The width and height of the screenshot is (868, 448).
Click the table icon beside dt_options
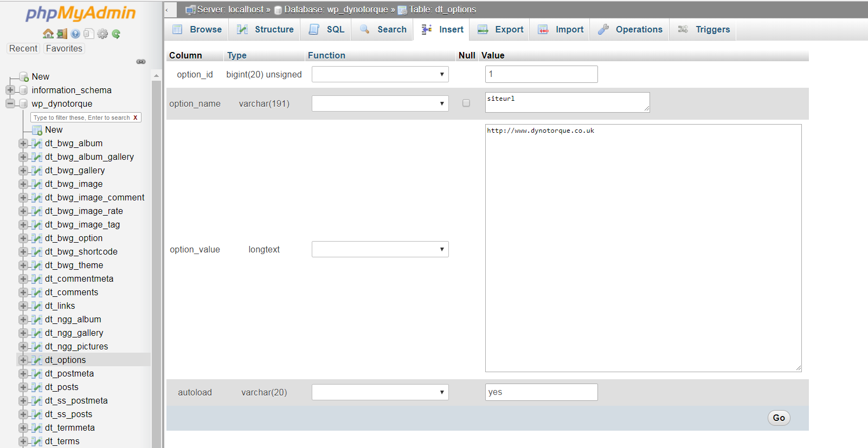click(x=37, y=360)
